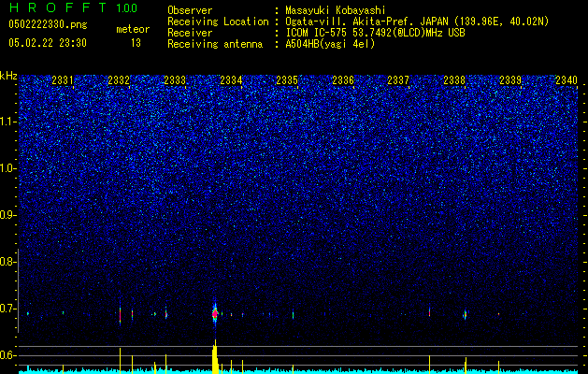The height and width of the screenshot is (374, 588).
Task: Click the meteor count value 13
Action: click(136, 43)
